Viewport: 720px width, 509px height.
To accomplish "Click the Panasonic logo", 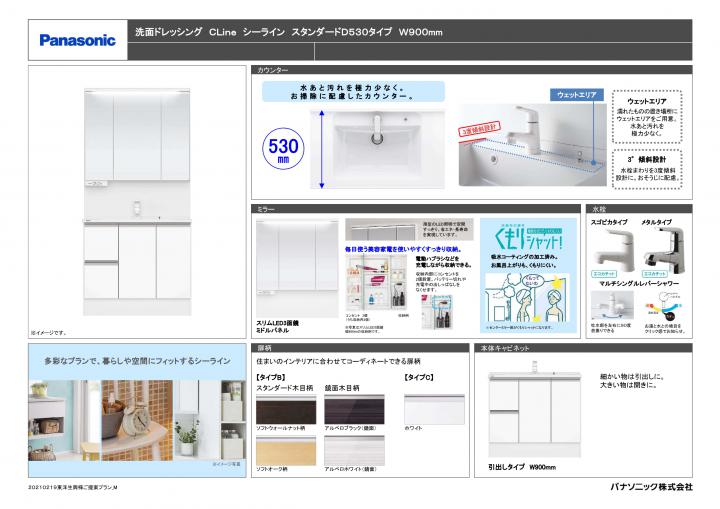I will click(77, 40).
